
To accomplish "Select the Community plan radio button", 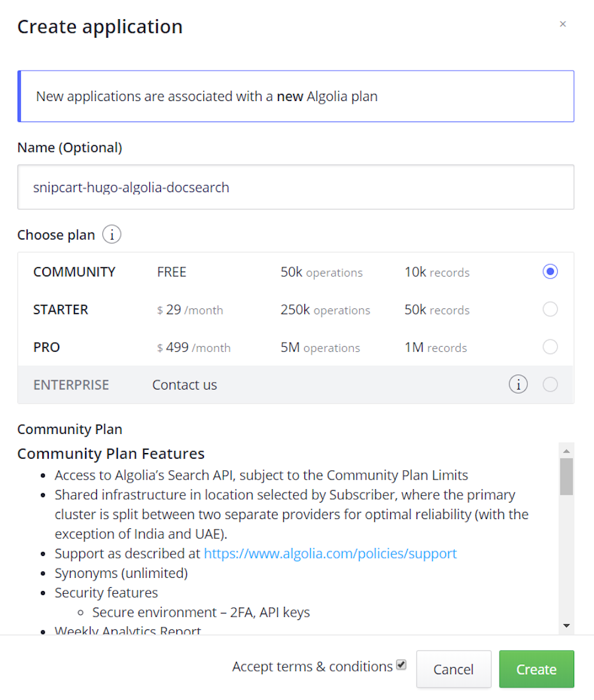I will 550,271.
